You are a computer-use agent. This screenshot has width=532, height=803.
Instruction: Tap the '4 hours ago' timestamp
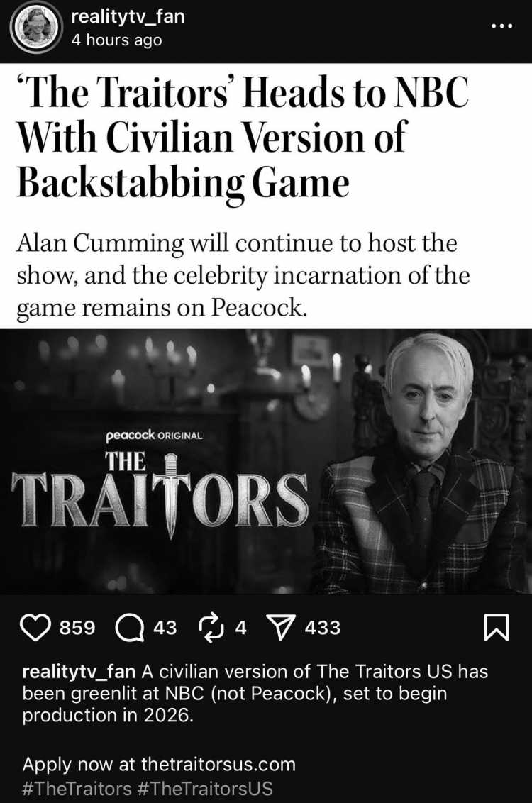pos(117,40)
